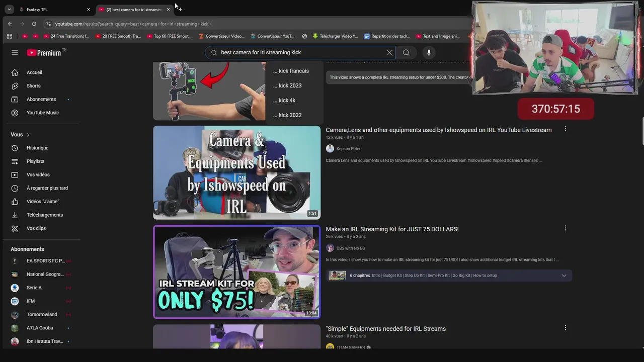Click the browser address bar URL
Image resolution: width=644 pixels, height=362 pixels.
pyautogui.click(x=133, y=24)
